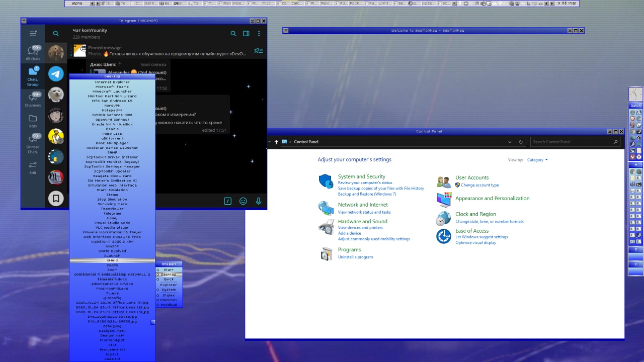
Task: Launch Internet Explorer from Desktop menu
Action: 112,82
